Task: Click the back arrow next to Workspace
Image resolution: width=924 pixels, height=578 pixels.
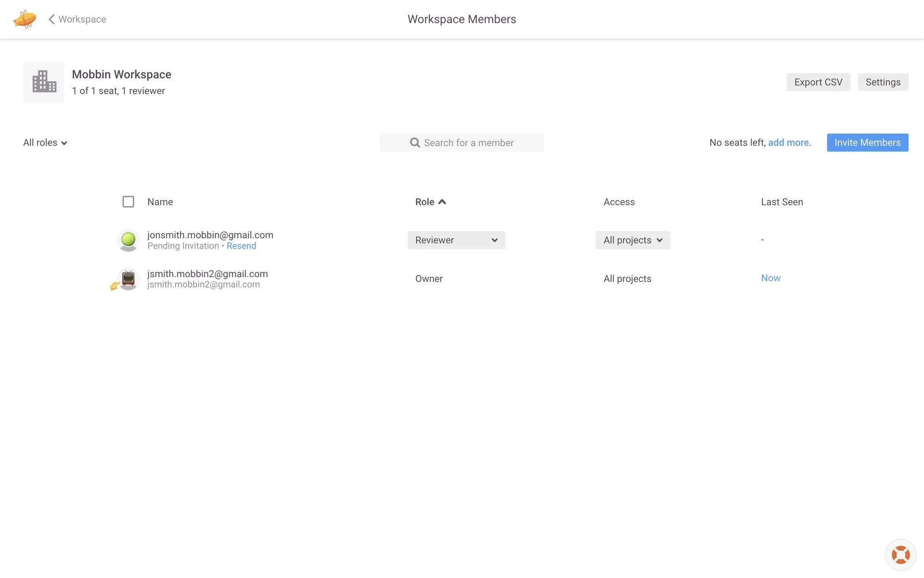Action: tap(51, 19)
